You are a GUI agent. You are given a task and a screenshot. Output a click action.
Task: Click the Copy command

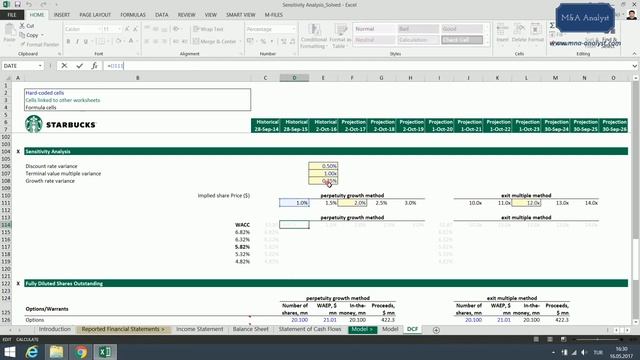tap(31, 35)
